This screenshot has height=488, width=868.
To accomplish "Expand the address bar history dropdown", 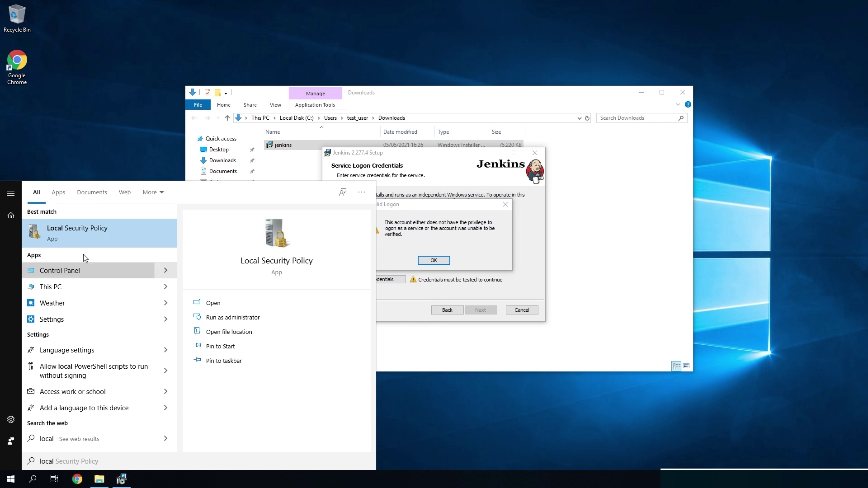I will coord(579,118).
